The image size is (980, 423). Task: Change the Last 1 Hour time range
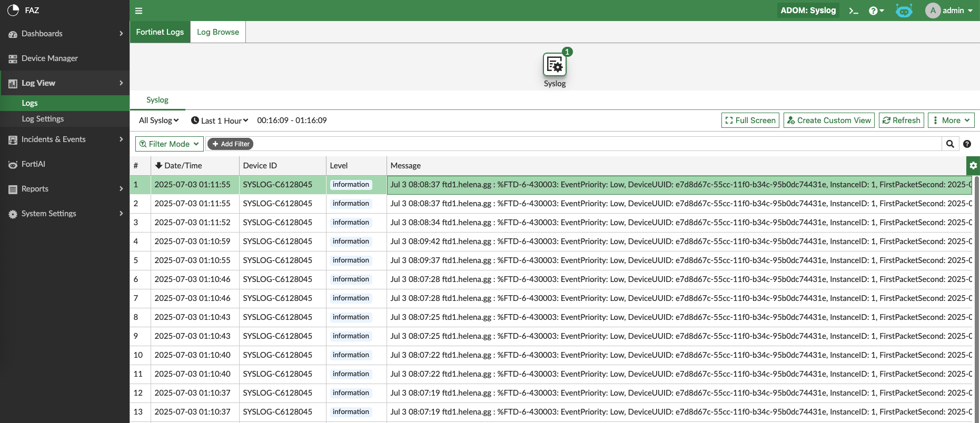click(220, 120)
